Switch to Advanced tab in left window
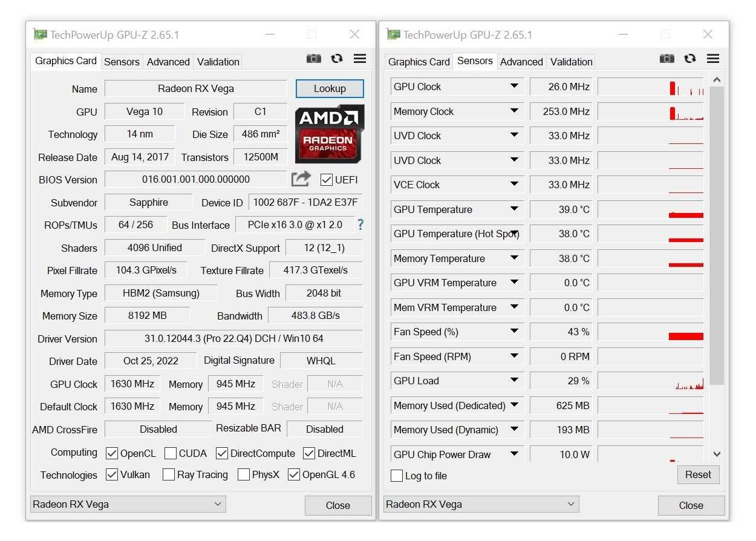This screenshot has width=756, height=541. [x=168, y=62]
